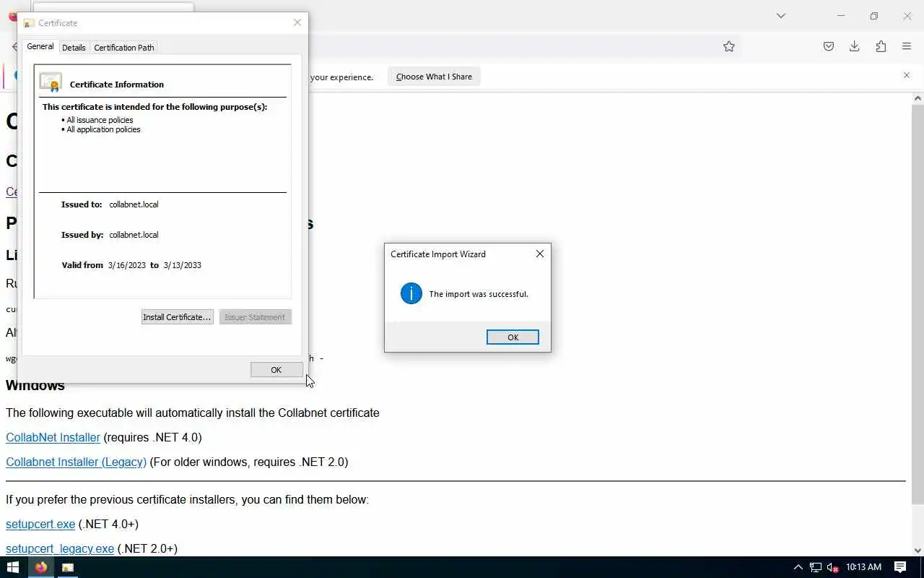The height and width of the screenshot is (578, 924).
Task: Open the network tray icon
Action: 816,567
